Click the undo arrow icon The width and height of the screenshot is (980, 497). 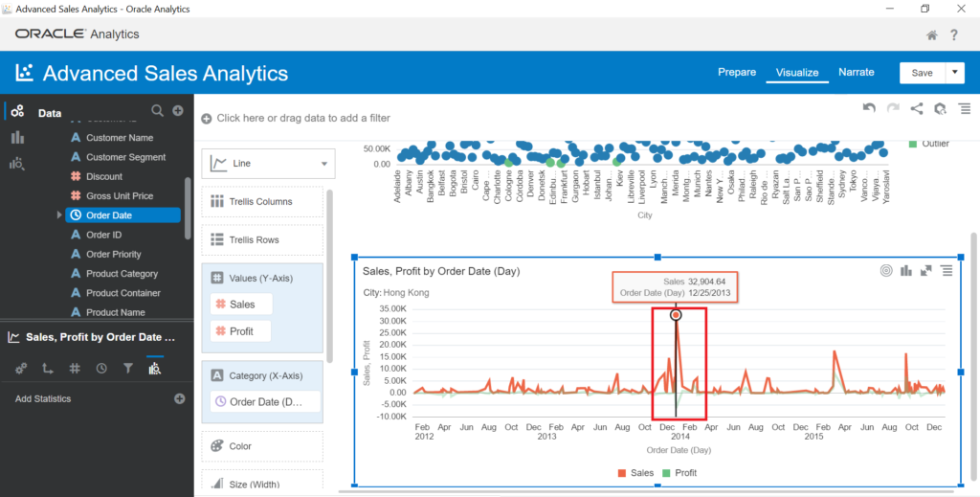tap(869, 108)
